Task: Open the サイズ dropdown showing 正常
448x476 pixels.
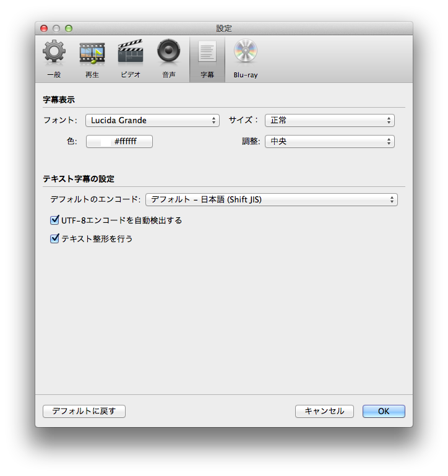Action: pyautogui.click(x=329, y=121)
